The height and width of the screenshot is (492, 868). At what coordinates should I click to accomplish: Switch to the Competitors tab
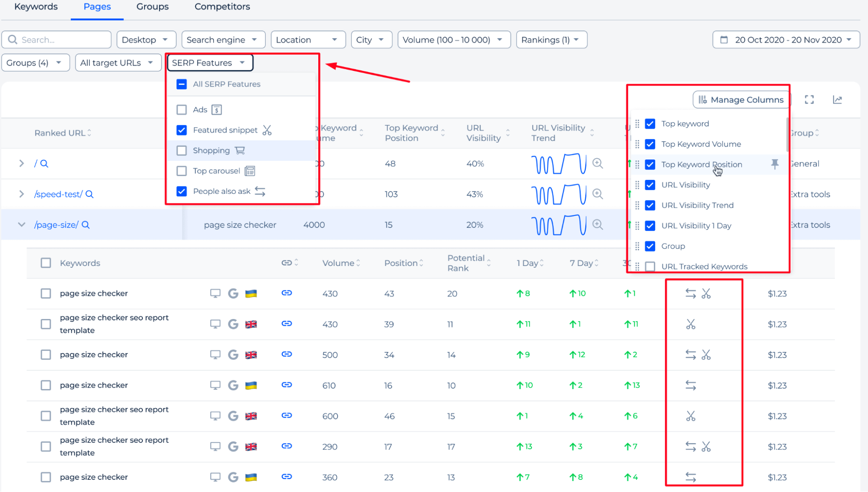tap(222, 7)
